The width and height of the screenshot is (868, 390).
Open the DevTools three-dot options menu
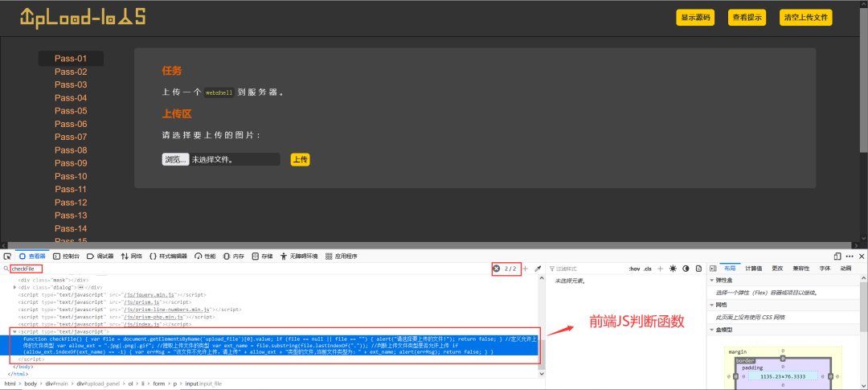pyautogui.click(x=849, y=256)
